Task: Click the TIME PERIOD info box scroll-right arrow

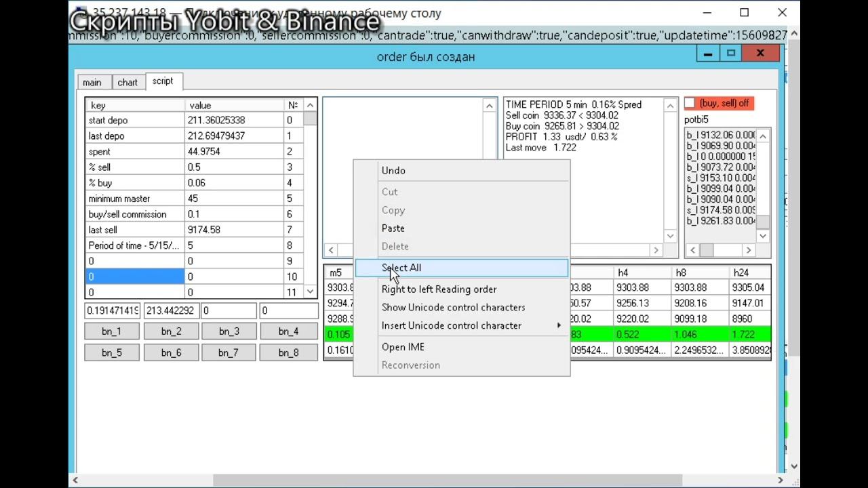Action: [x=656, y=250]
